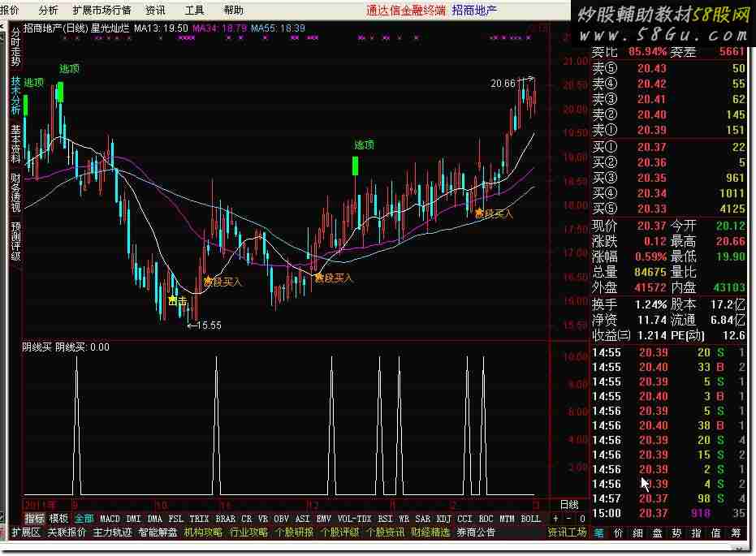This screenshot has height=556, width=756.
Task: Select 技术分析 in left sidebar
Action: [15, 96]
